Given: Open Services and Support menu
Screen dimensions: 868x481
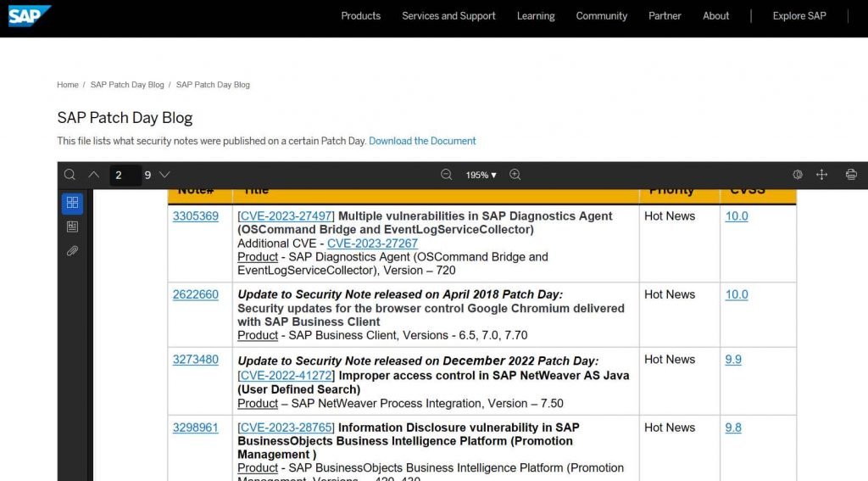Looking at the screenshot, I should [x=448, y=16].
